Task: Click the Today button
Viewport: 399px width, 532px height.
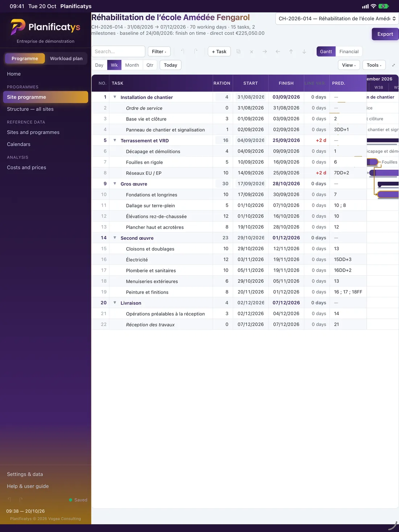Action: click(x=170, y=65)
